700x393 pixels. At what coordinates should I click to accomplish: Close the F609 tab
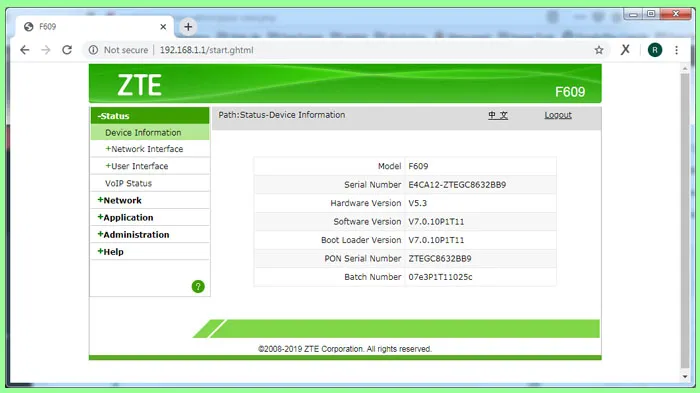click(x=163, y=27)
